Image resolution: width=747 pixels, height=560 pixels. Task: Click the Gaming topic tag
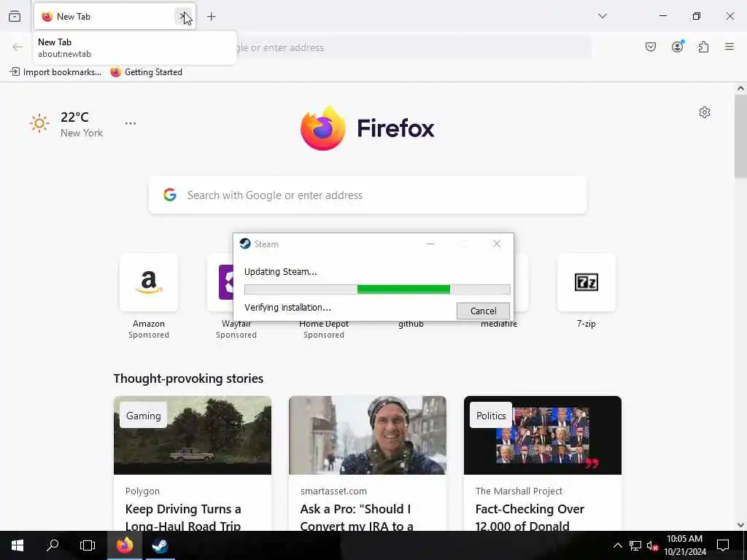[144, 416]
